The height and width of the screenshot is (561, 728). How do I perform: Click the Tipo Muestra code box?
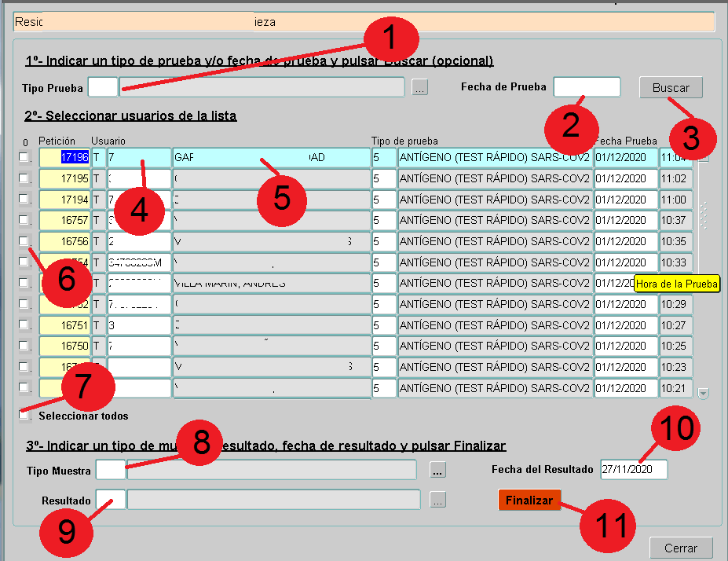click(110, 470)
